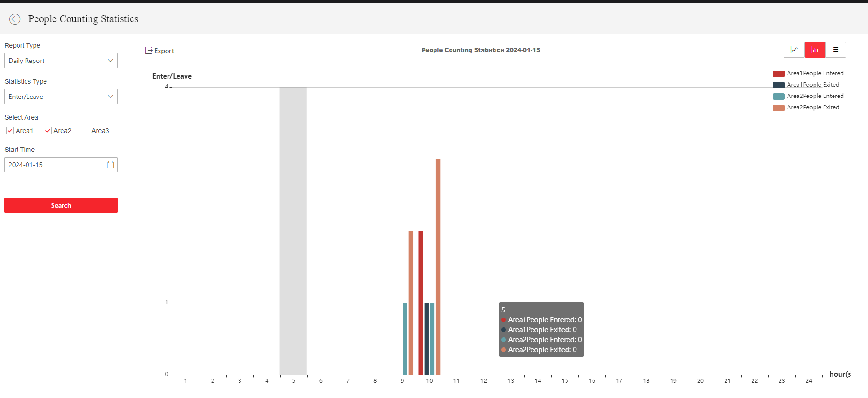
Task: Click the back arrow icon
Action: tap(15, 19)
